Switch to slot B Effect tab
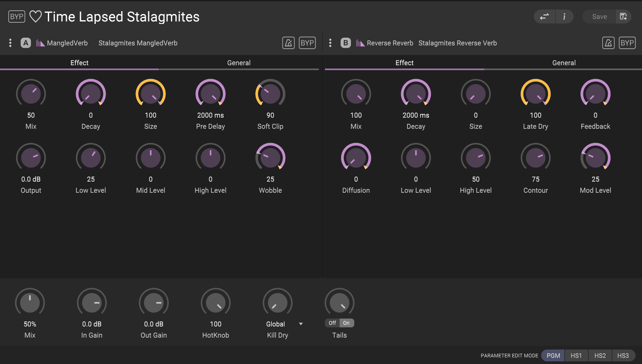The image size is (642, 364). 404,63
